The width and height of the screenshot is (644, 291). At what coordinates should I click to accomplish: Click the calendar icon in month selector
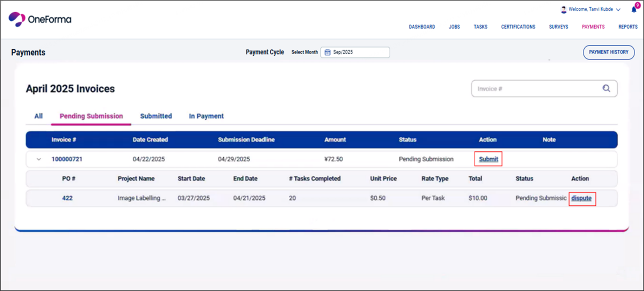coord(327,52)
